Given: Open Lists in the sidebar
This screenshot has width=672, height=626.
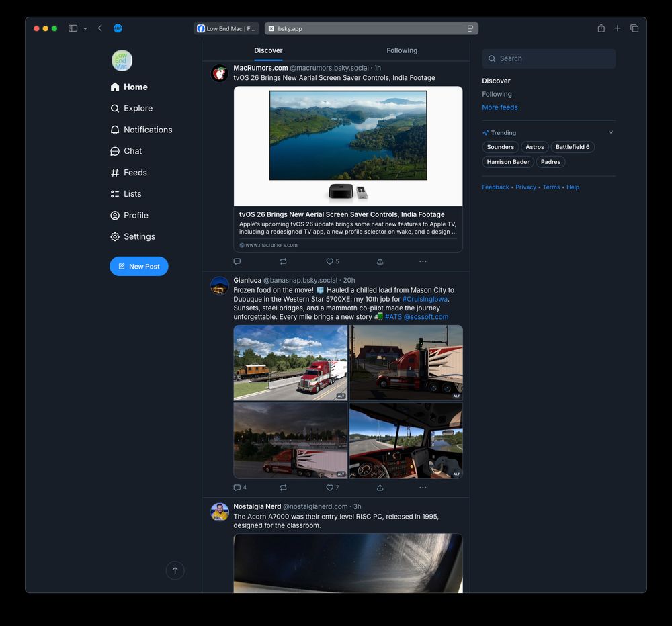Looking at the screenshot, I should (126, 194).
